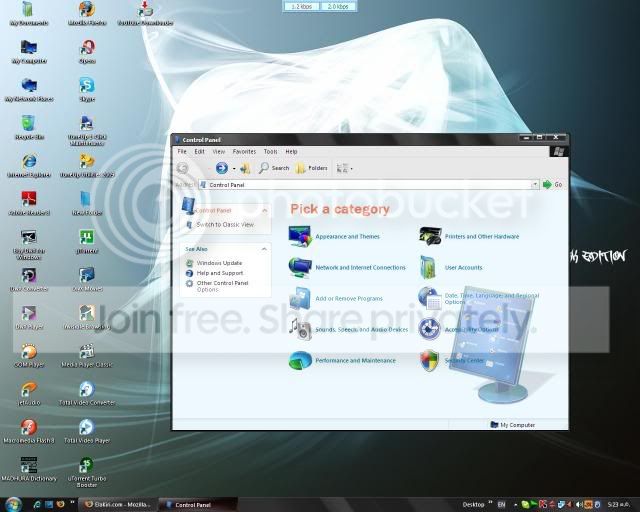The height and width of the screenshot is (512, 640).
Task: Launch Media Player Classic shortcut
Action: (87, 355)
